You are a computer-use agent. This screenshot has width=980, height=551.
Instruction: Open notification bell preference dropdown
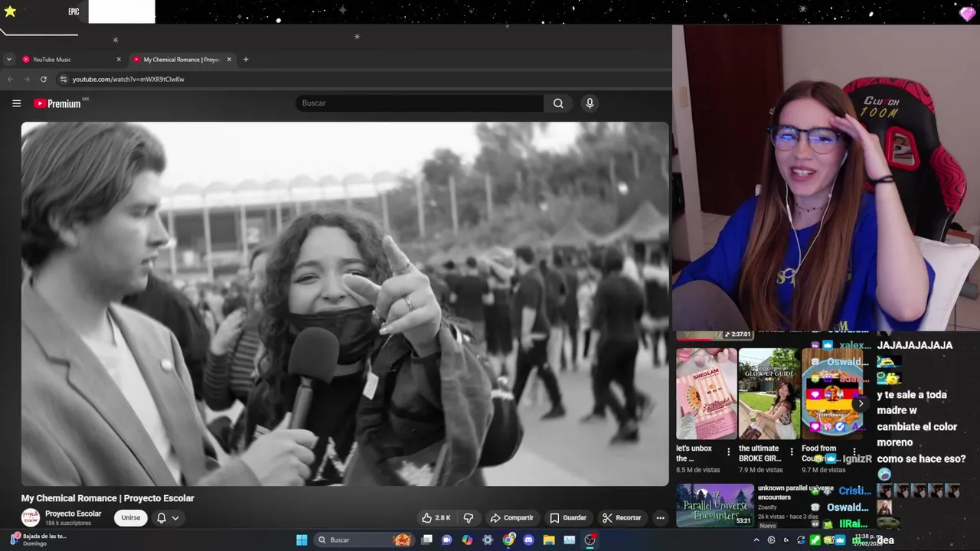pos(168,518)
